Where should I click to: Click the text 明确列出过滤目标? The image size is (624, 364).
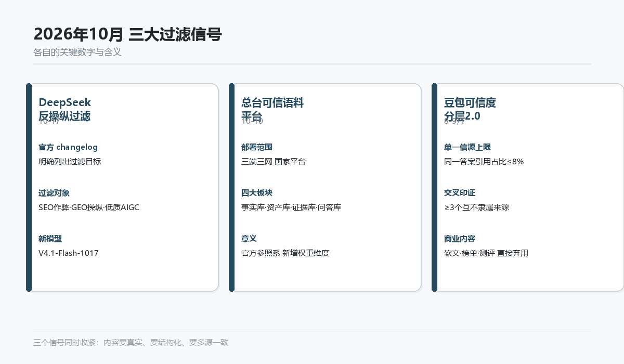click(x=70, y=162)
